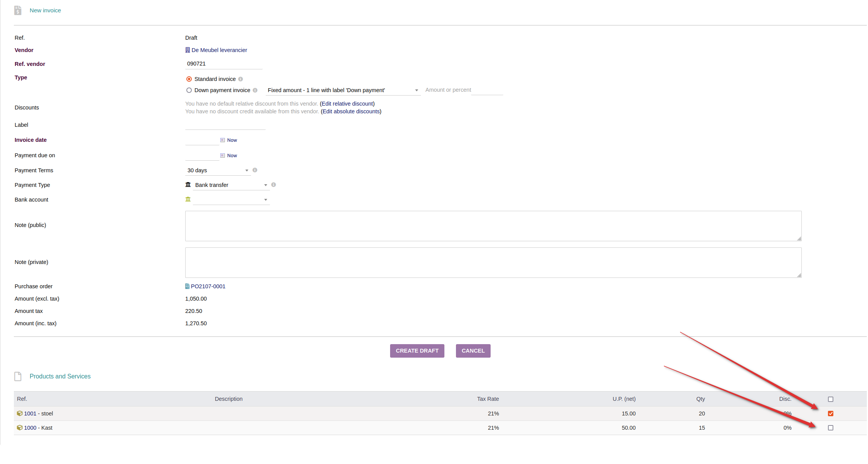Image resolution: width=868 pixels, height=464 pixels.
Task: Open the calendar picker for Invoice date
Action: tap(222, 140)
